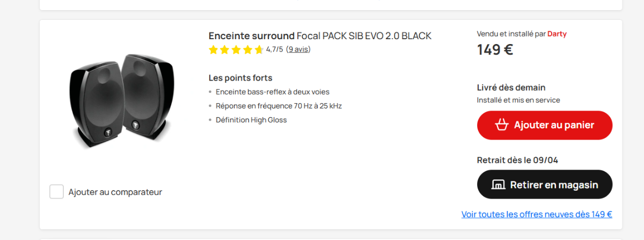This screenshot has height=240, width=644.
Task: Click the store icon on the black button
Action: (x=499, y=185)
